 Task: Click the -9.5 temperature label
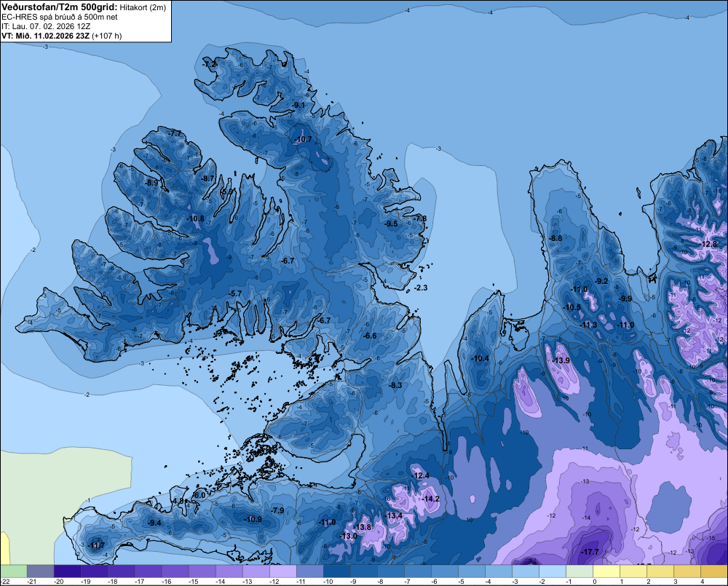[391, 223]
